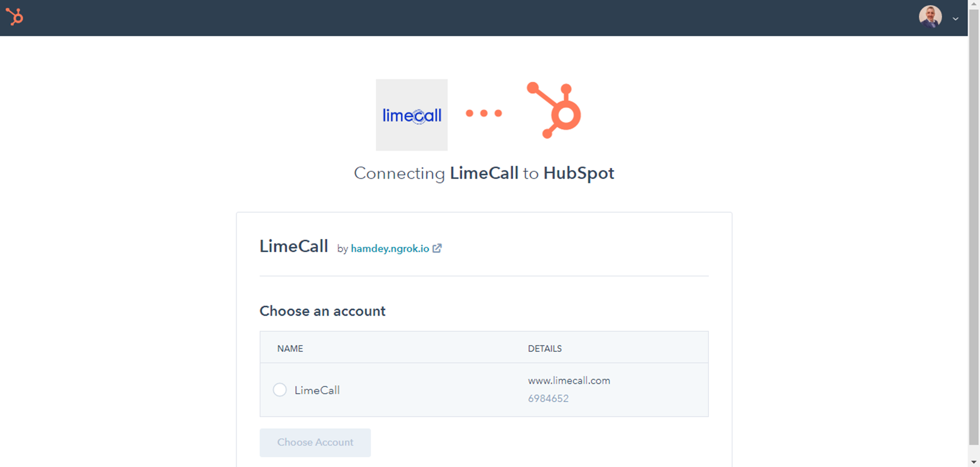
Task: Click the external link icon after hamdey.ngrok.io
Action: pos(437,248)
